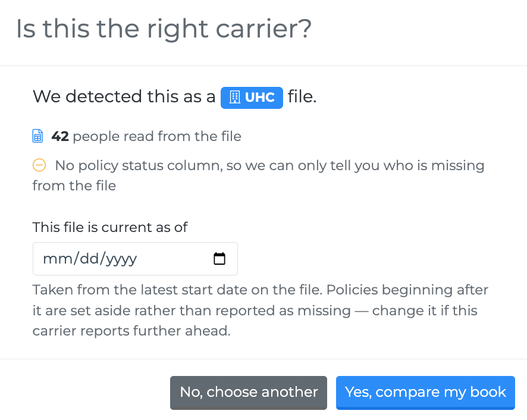
Task: Open the calendar picker icon
Action: pos(219,259)
